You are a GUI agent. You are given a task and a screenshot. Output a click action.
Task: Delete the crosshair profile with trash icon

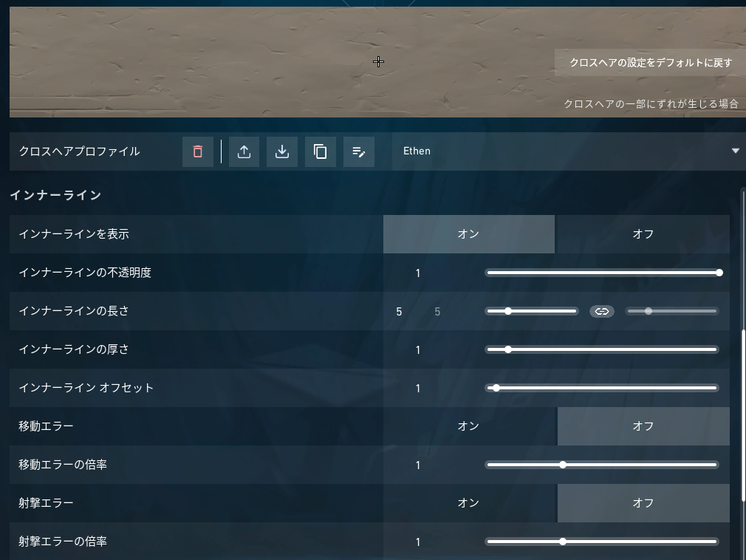pos(197,151)
